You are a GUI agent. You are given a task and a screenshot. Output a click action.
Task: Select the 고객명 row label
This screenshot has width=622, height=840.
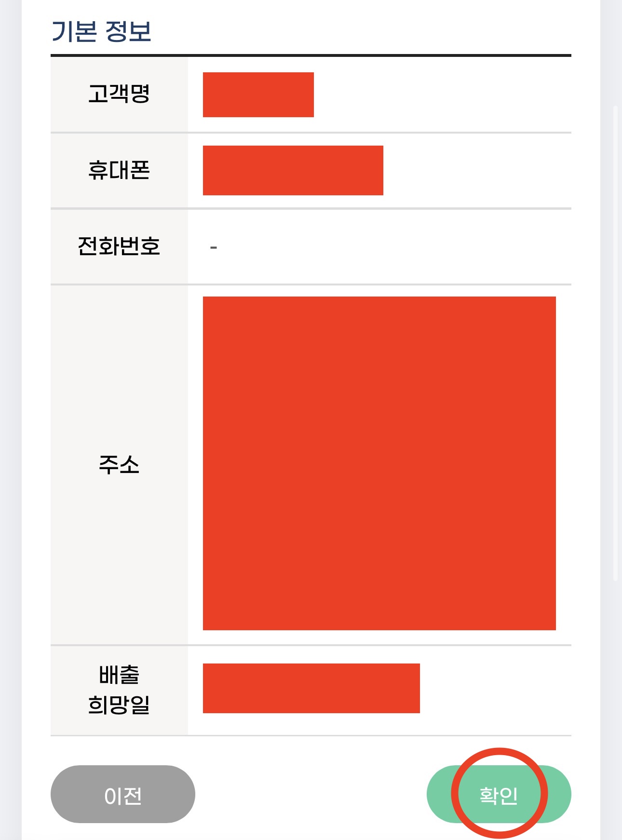coord(119,95)
